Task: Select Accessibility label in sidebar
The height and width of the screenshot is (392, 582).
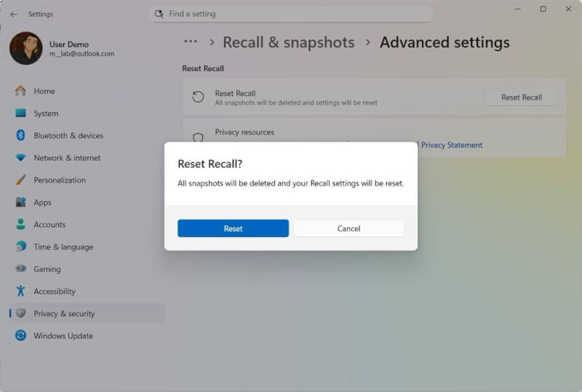Action: 55,292
